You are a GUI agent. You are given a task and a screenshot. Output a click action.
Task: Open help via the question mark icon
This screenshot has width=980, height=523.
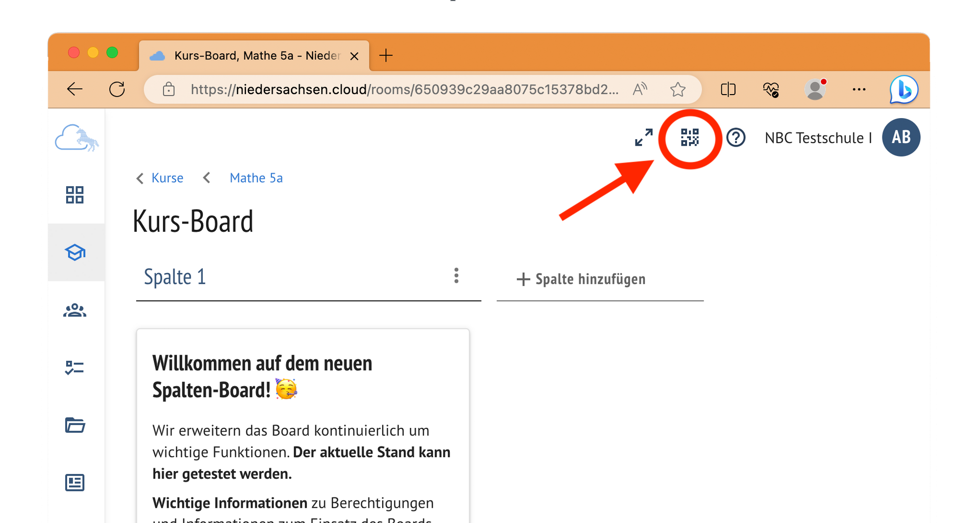tap(735, 138)
